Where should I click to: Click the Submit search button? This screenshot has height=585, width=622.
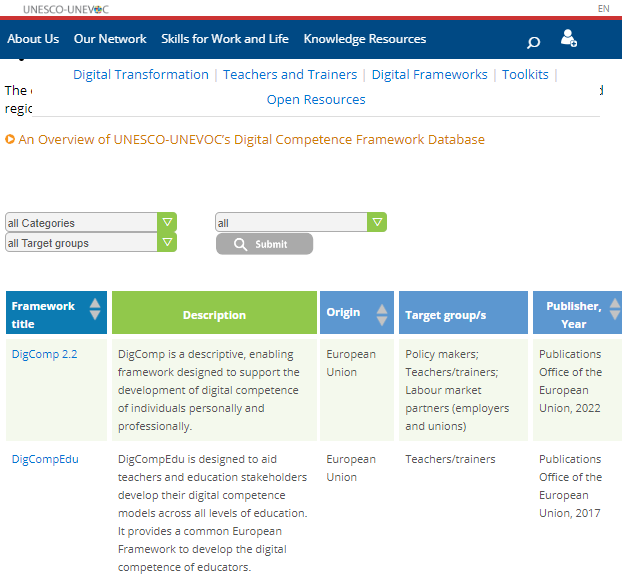(x=265, y=244)
